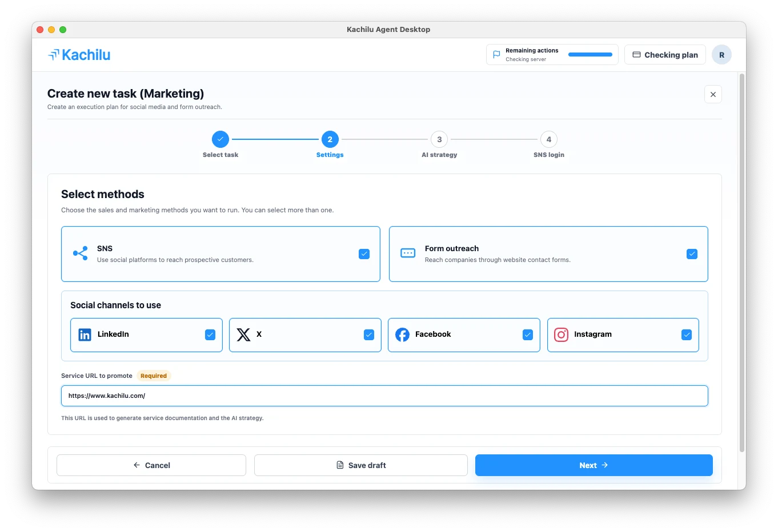Viewport: 778px width, 532px height.
Task: Click the Checking server status text
Action: pyautogui.click(x=526, y=59)
